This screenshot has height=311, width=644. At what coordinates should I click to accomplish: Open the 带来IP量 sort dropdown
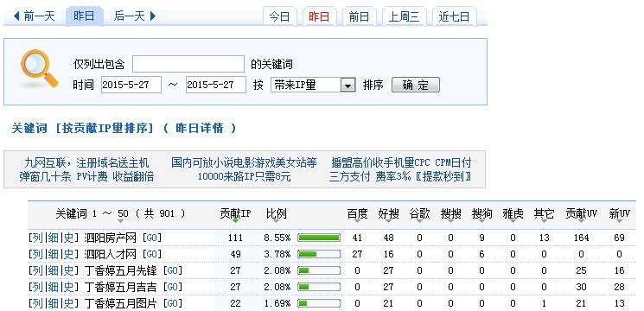tap(313, 85)
